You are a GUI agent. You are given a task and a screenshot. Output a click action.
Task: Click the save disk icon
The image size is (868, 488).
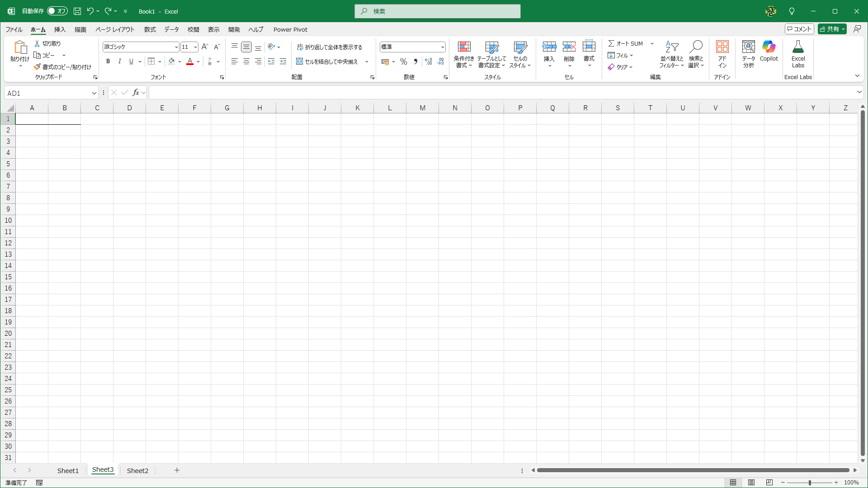[77, 11]
